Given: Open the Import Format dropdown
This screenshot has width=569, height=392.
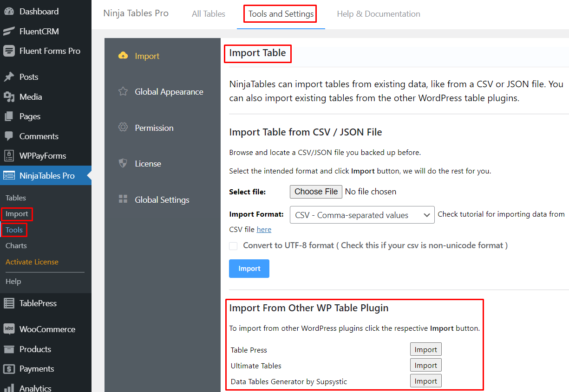Looking at the screenshot, I should [x=362, y=215].
